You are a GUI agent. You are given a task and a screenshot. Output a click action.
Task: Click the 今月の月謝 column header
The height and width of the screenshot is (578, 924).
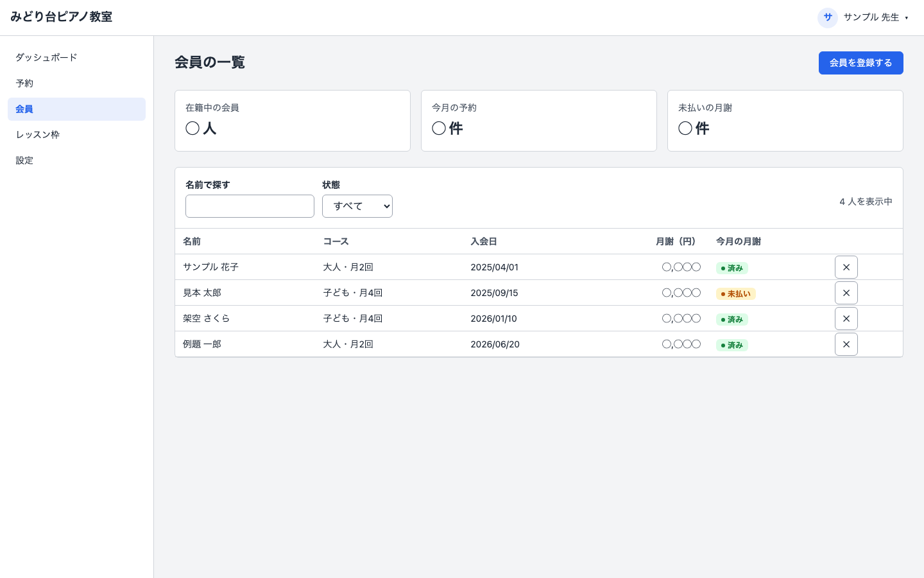(x=739, y=241)
